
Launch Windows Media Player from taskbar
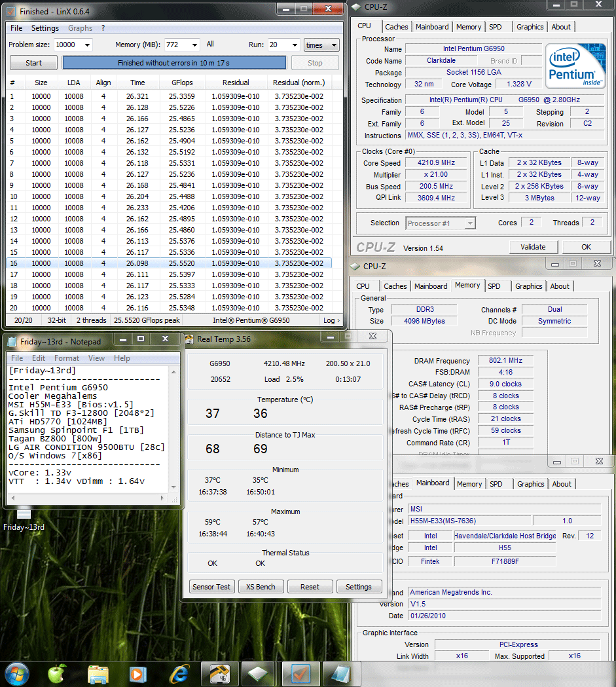click(137, 673)
